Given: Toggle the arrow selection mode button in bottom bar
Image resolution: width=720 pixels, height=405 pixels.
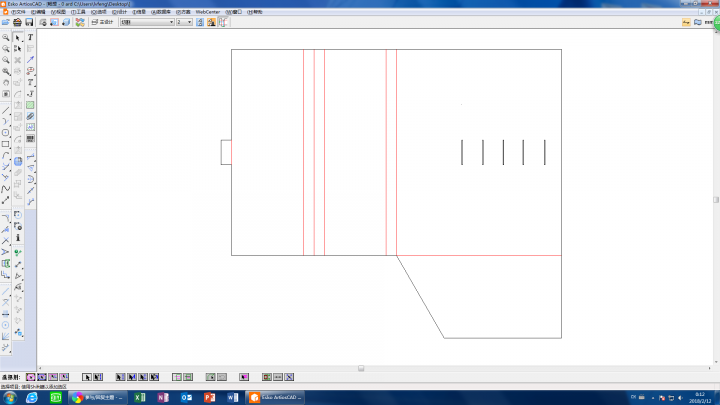Looking at the screenshot, I should 88,377.
